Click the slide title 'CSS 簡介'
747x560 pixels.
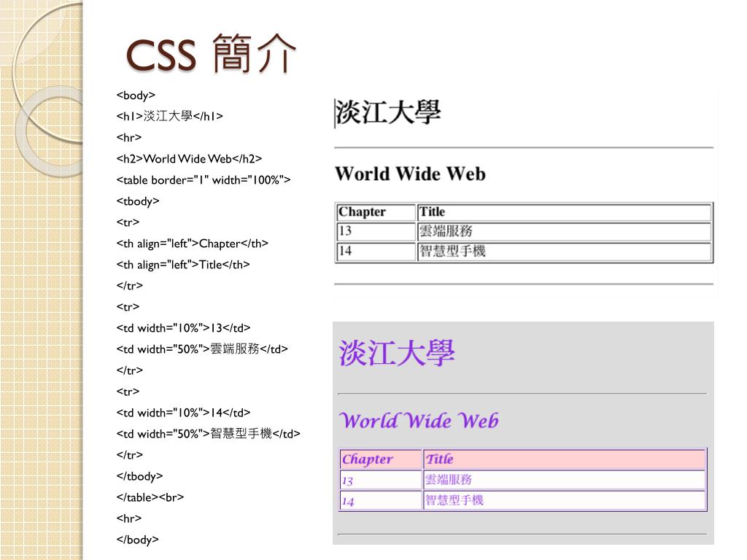coord(211,54)
